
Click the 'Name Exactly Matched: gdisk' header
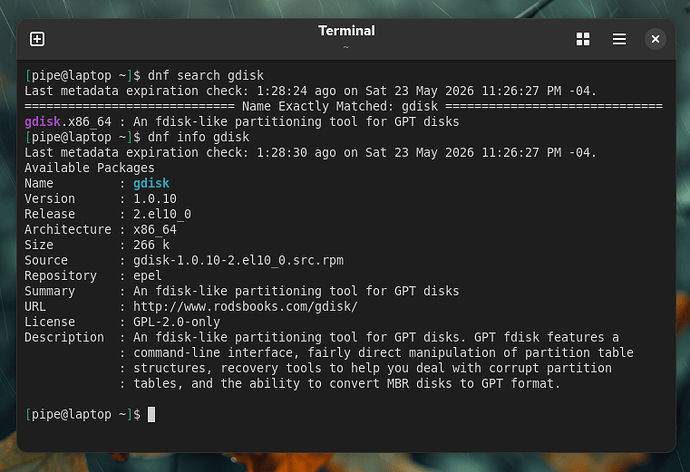click(x=340, y=106)
